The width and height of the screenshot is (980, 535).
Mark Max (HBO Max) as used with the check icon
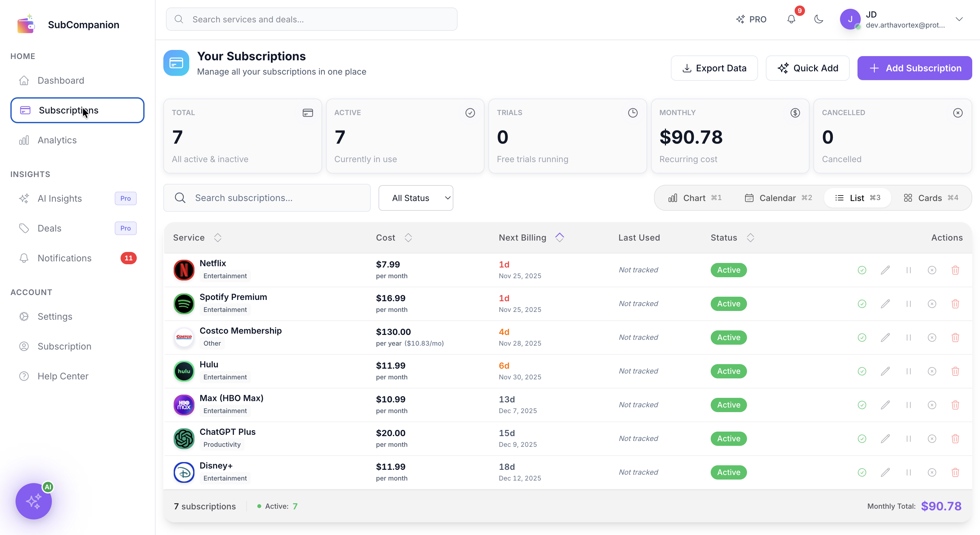(x=862, y=405)
